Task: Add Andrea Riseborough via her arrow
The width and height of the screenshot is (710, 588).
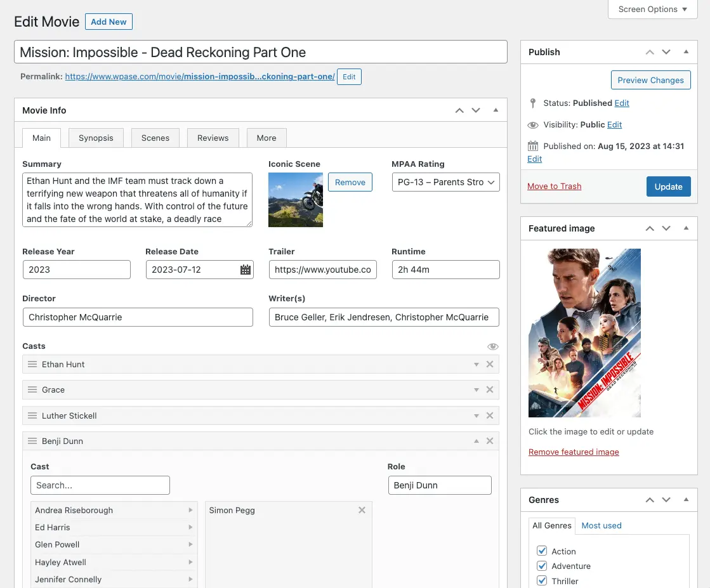Action: [190, 510]
